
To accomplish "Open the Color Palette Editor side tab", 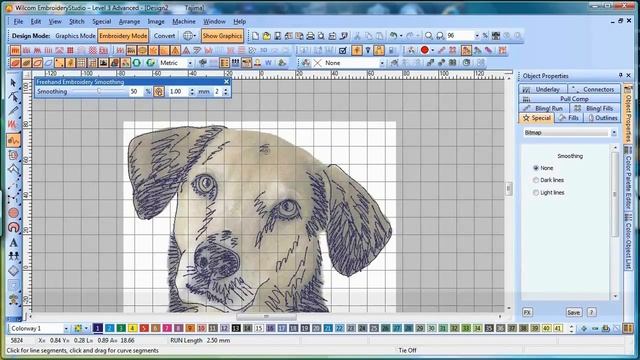I will click(x=628, y=177).
